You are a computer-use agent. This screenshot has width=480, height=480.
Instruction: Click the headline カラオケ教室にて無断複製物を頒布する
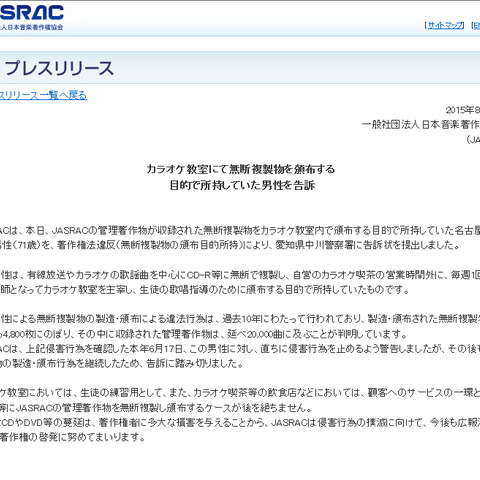[x=241, y=169]
